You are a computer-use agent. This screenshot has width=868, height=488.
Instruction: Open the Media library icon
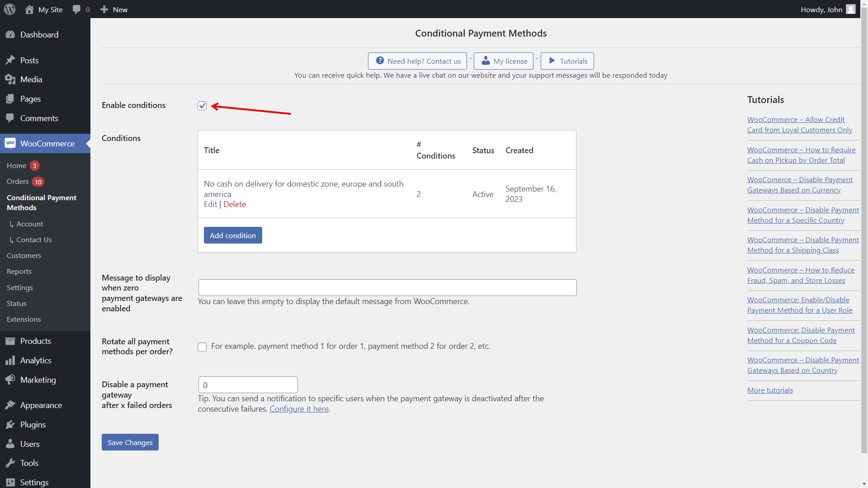(x=10, y=79)
